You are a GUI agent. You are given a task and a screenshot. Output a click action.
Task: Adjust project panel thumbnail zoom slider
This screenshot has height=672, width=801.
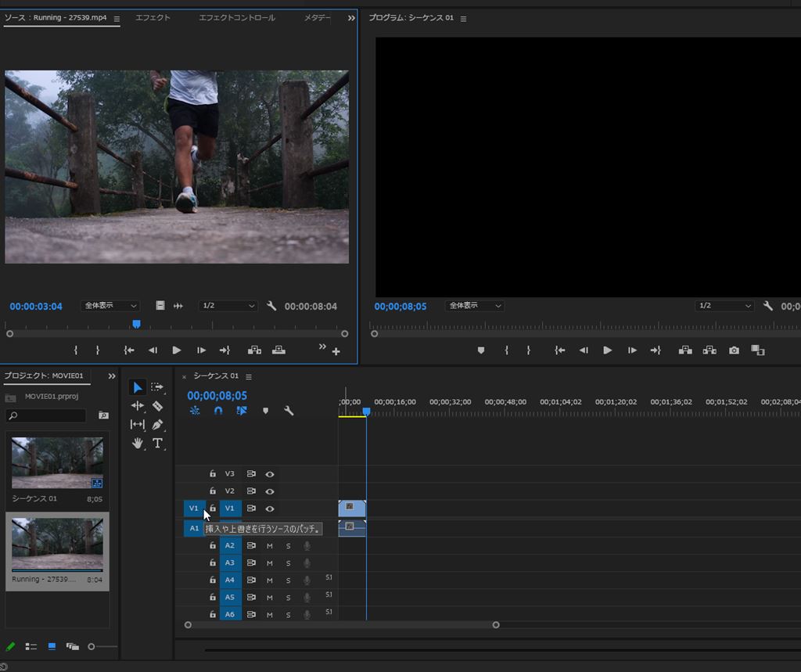point(92,646)
